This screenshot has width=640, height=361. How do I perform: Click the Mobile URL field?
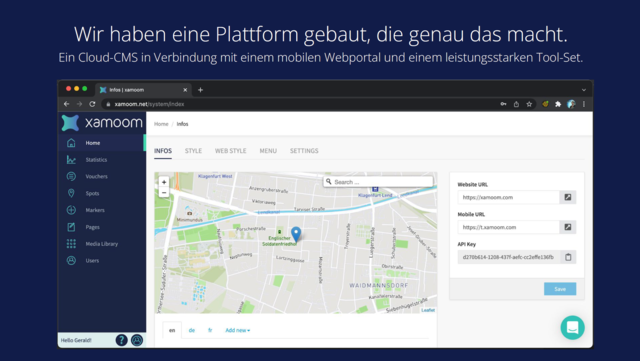(509, 227)
